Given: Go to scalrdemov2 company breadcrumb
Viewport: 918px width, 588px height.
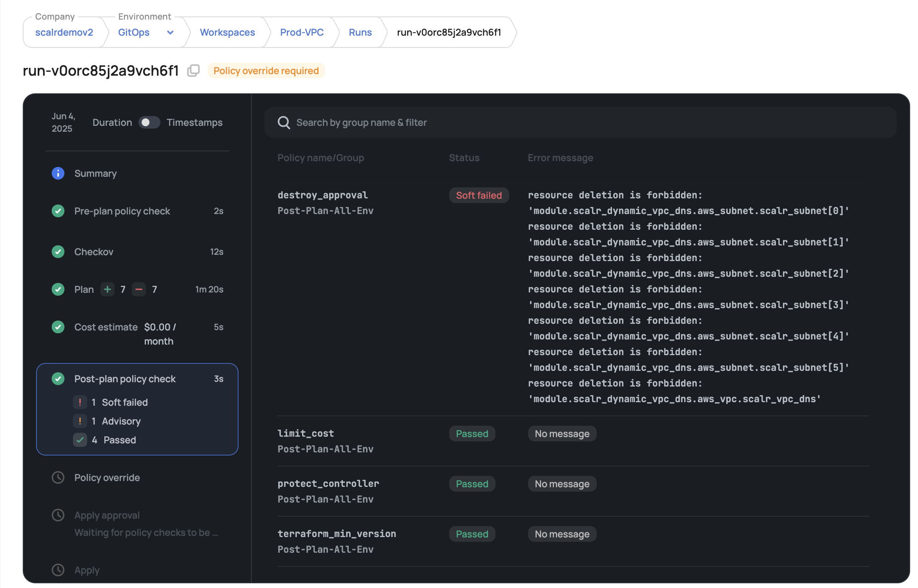Looking at the screenshot, I should [64, 32].
